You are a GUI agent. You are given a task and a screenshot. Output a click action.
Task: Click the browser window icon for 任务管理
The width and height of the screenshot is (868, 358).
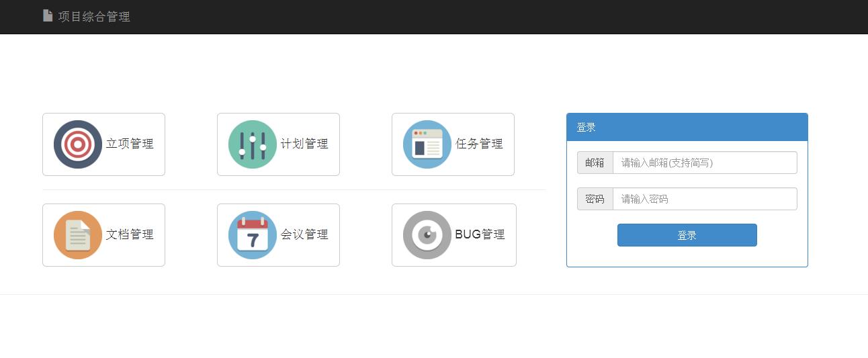pyautogui.click(x=427, y=144)
